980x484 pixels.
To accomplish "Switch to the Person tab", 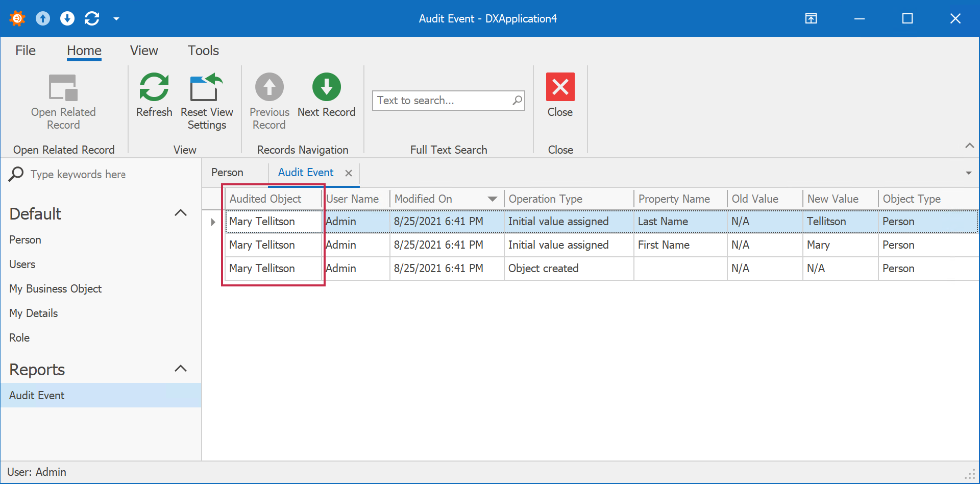I will point(228,173).
